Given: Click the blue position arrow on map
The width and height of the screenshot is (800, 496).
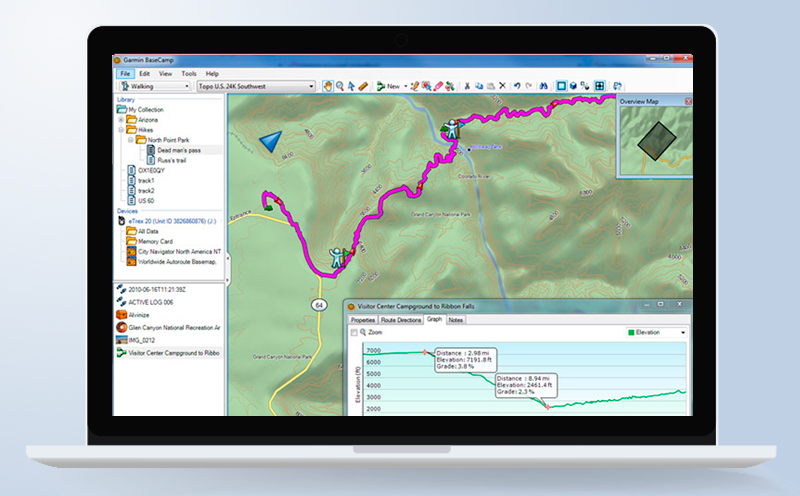Looking at the screenshot, I should point(271,141).
